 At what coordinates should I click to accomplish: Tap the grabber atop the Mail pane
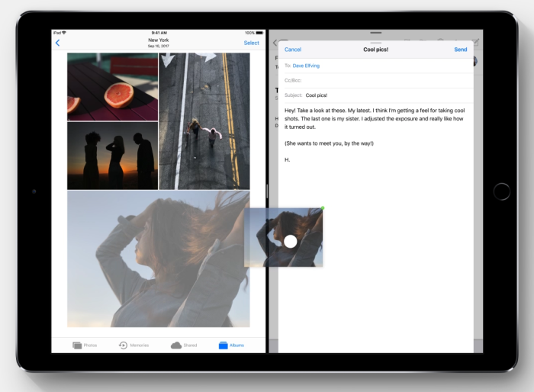(x=376, y=33)
